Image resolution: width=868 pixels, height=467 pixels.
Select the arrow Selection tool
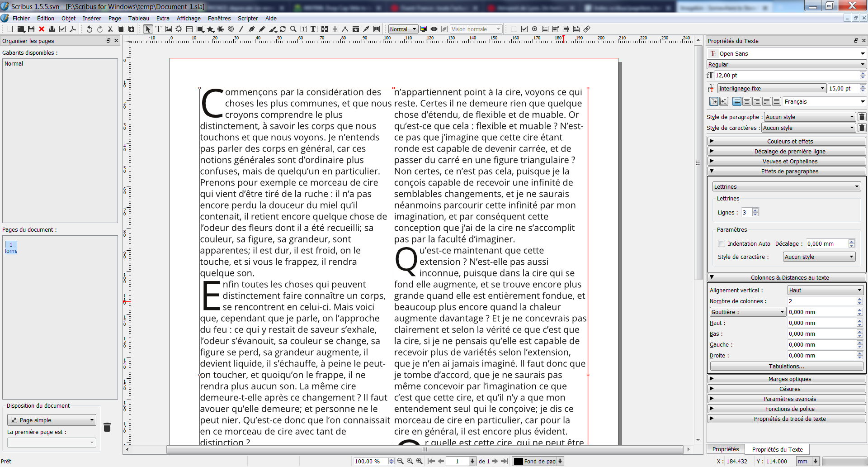pyautogui.click(x=148, y=29)
